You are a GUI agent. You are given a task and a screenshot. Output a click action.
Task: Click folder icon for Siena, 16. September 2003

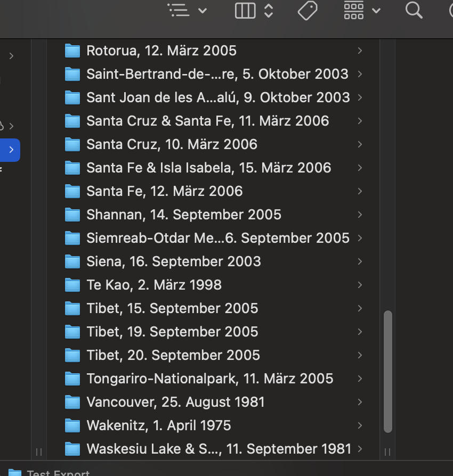click(x=72, y=261)
